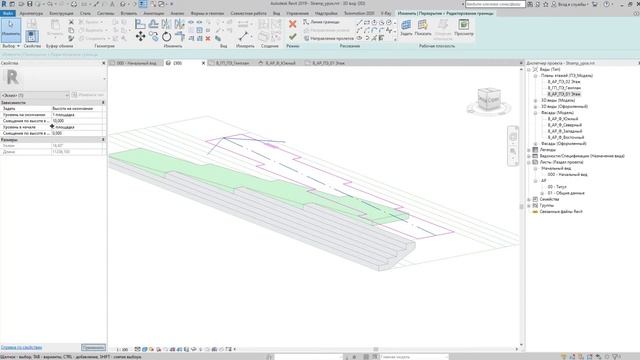Click the search field in the title bar
Image resolution: width=640 pixels, height=360 pixels.
495,4
